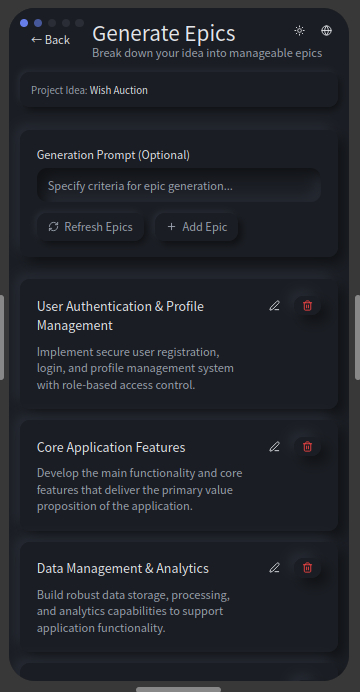Toggle the light/dark theme sun icon
Image resolution: width=360 pixels, height=692 pixels.
pos(300,30)
